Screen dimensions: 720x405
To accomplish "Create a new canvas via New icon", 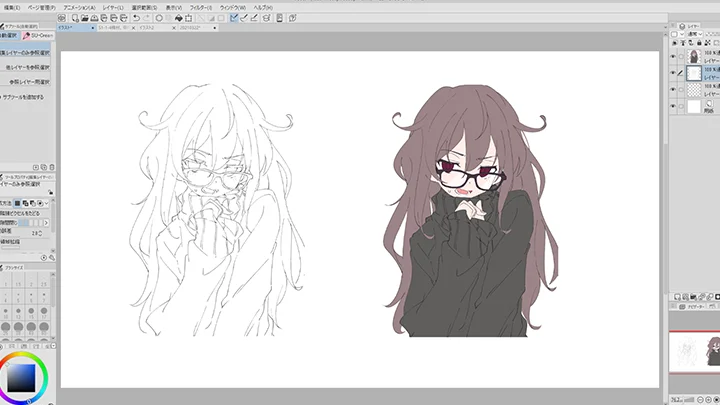I will 75,18.
